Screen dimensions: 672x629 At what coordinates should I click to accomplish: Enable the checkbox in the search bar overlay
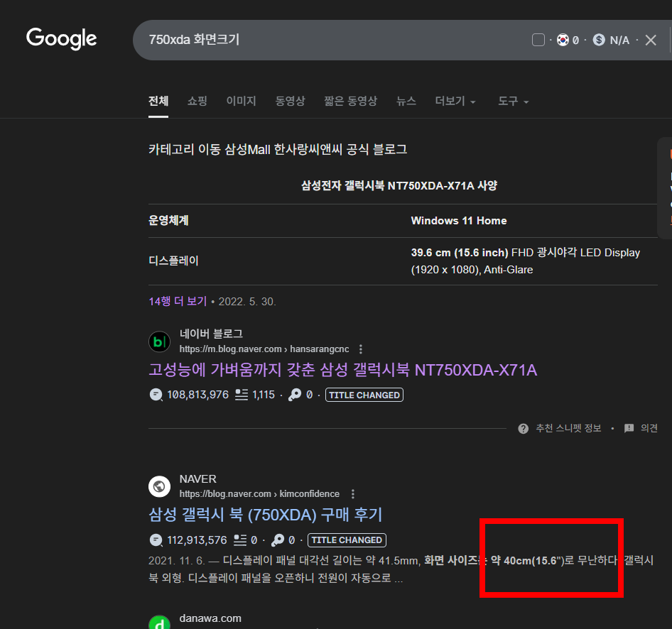pos(538,40)
